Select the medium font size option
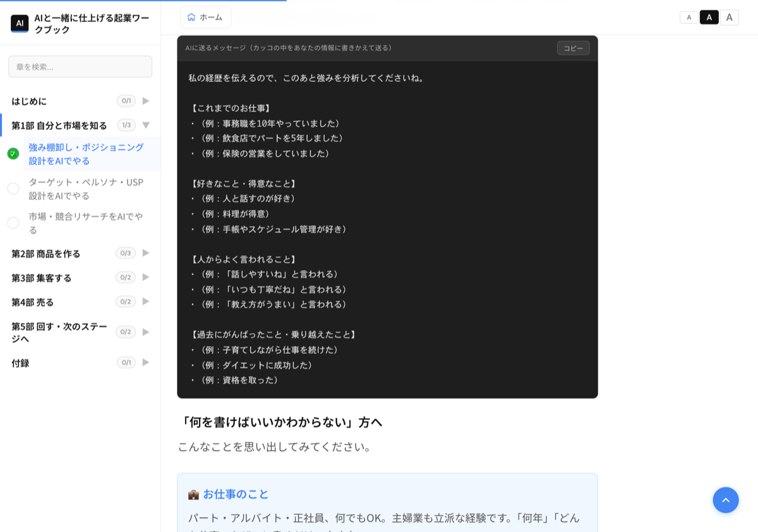Viewport: 758px width, 532px height. click(709, 17)
